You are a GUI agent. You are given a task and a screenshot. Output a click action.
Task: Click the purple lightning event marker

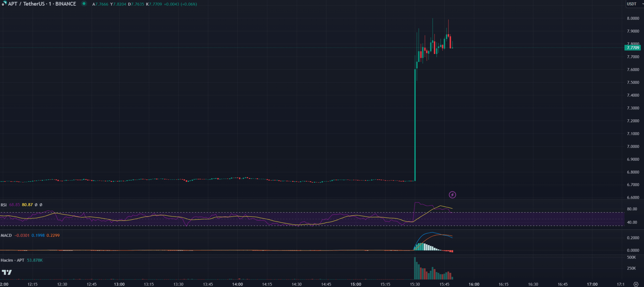click(452, 195)
